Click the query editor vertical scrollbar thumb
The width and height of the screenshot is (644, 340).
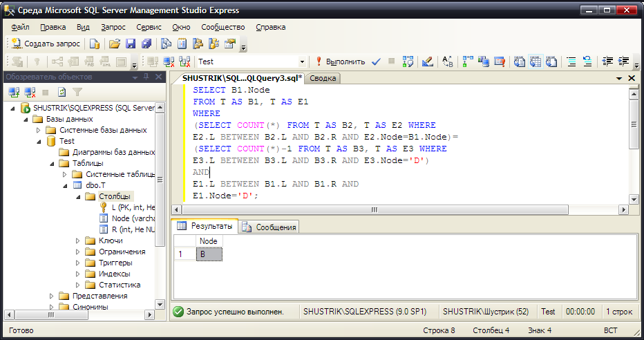634,124
